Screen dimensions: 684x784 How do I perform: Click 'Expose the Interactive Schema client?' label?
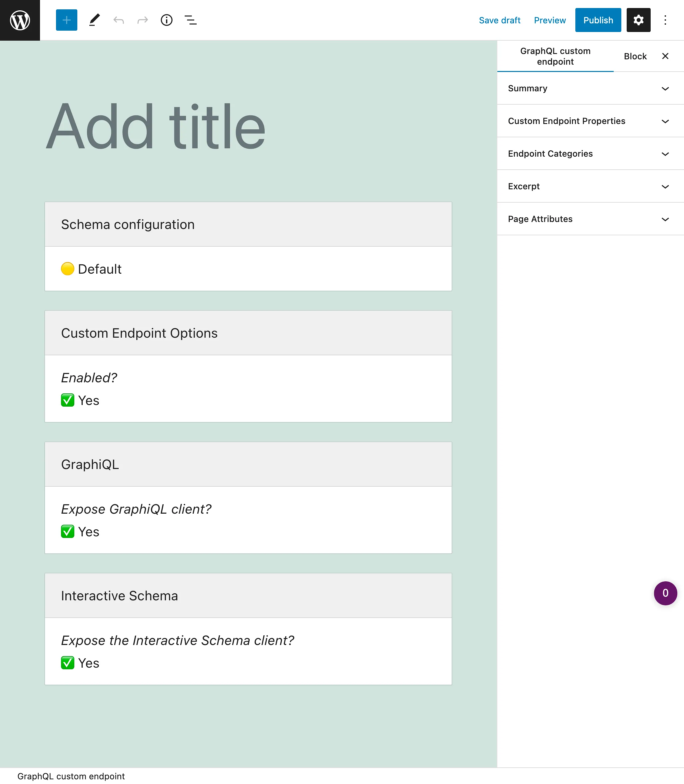[177, 640]
